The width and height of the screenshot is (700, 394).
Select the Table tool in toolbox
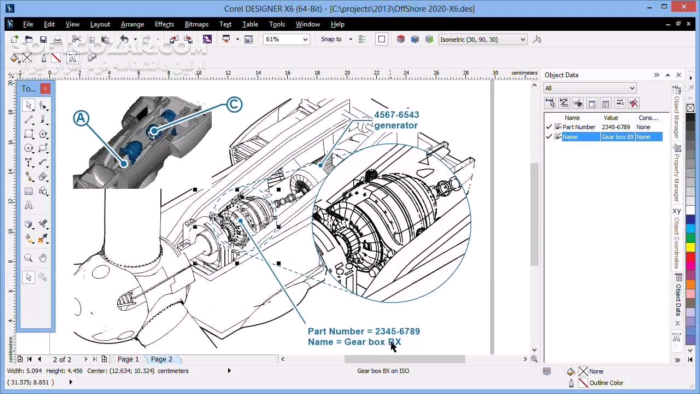29,191
